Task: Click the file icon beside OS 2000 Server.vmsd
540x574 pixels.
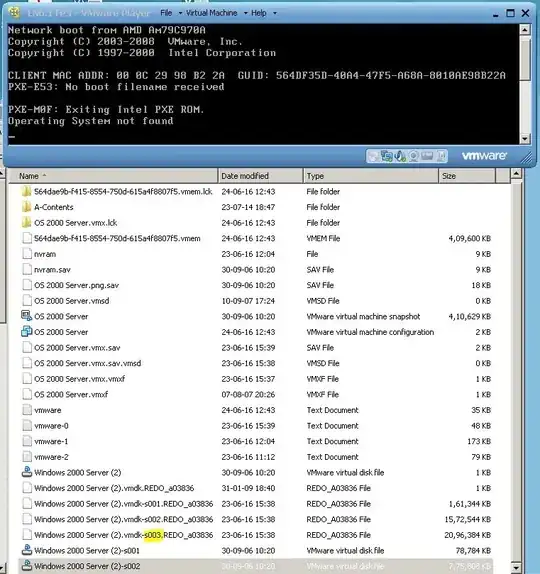Action: click(27, 301)
